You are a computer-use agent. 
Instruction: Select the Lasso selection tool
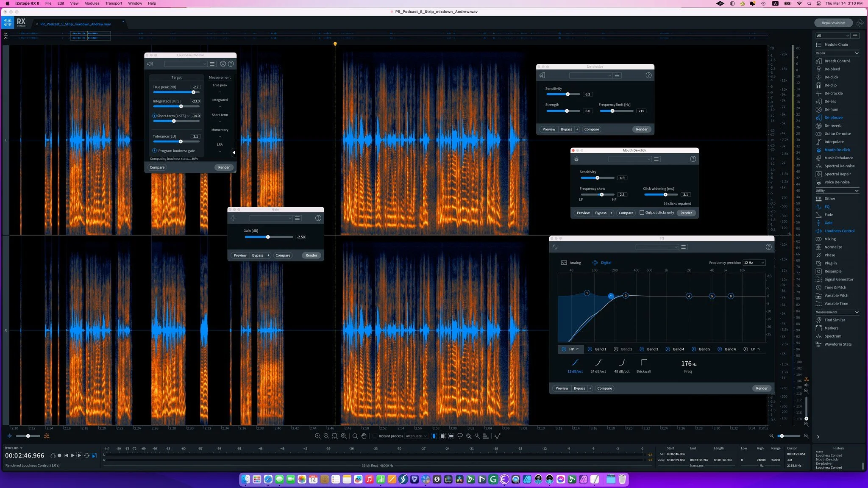[459, 436]
